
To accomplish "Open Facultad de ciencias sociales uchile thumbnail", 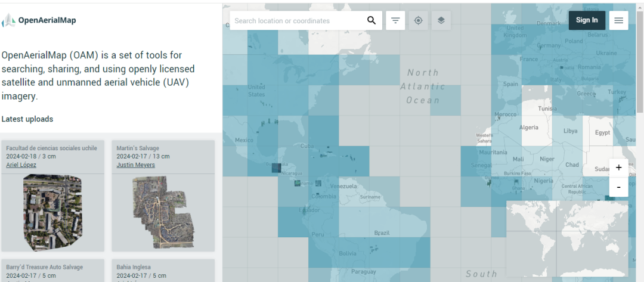I will tap(52, 212).
